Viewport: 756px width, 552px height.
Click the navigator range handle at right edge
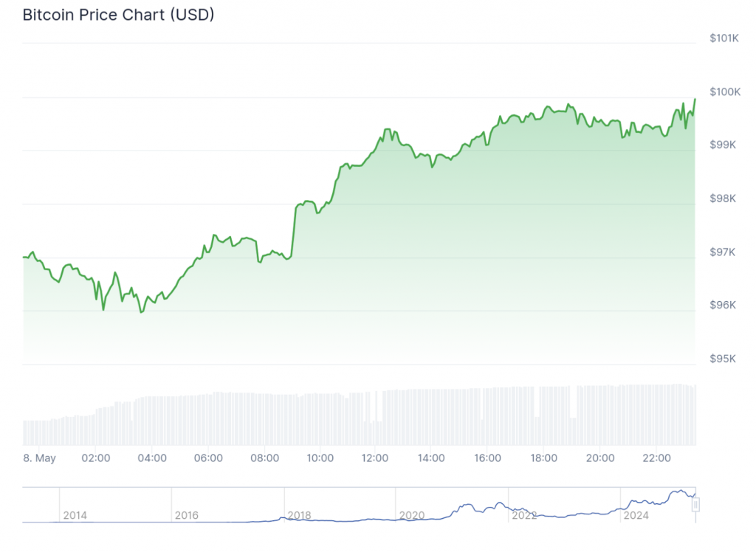[695, 505]
